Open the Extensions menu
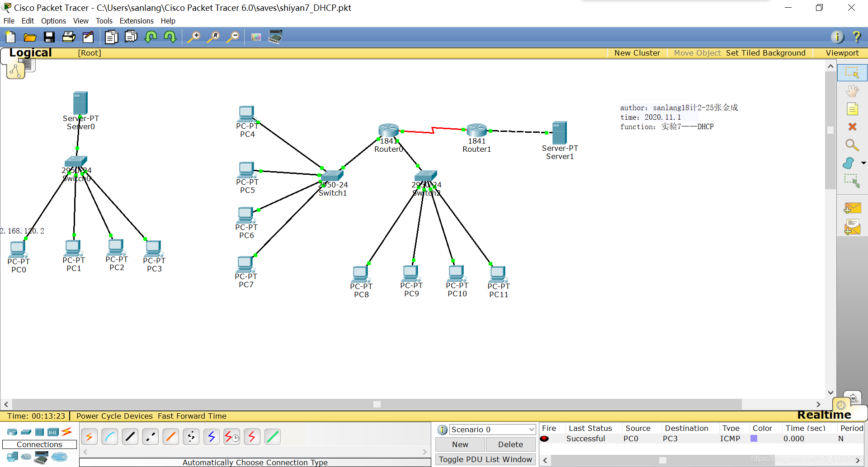 tap(137, 21)
